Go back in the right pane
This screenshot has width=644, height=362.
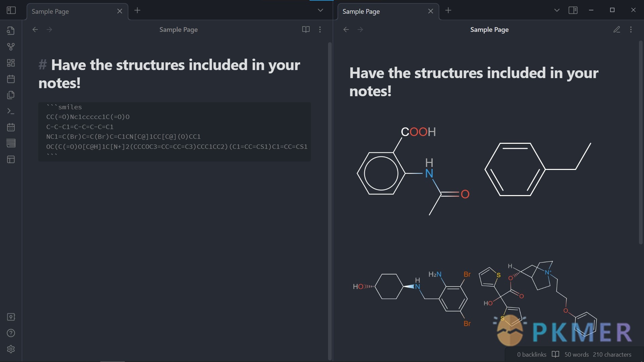click(x=346, y=29)
